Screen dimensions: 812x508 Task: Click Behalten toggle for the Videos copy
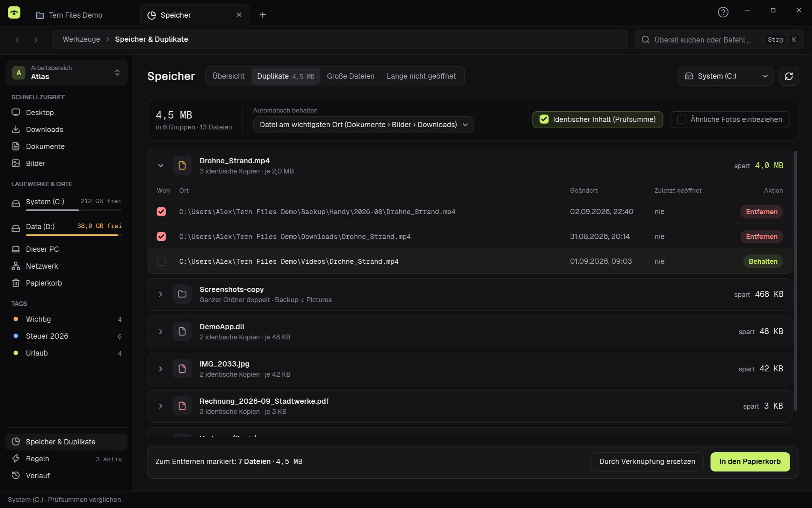pyautogui.click(x=763, y=262)
